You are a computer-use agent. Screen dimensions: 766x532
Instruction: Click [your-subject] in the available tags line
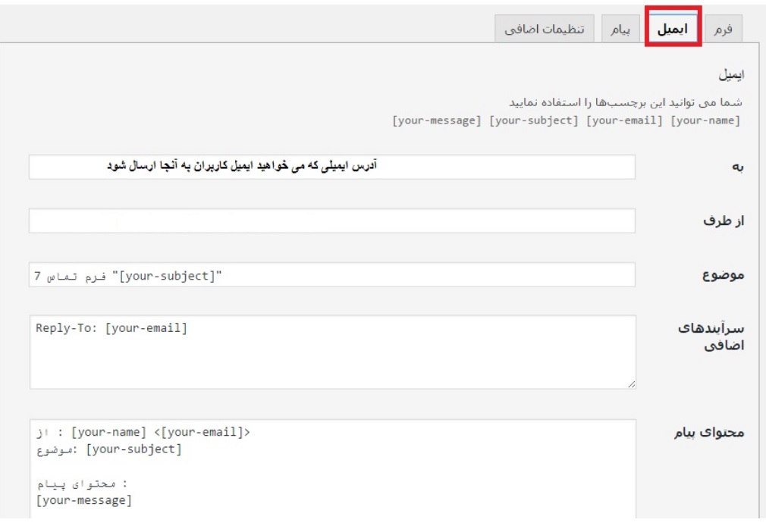tap(534, 121)
